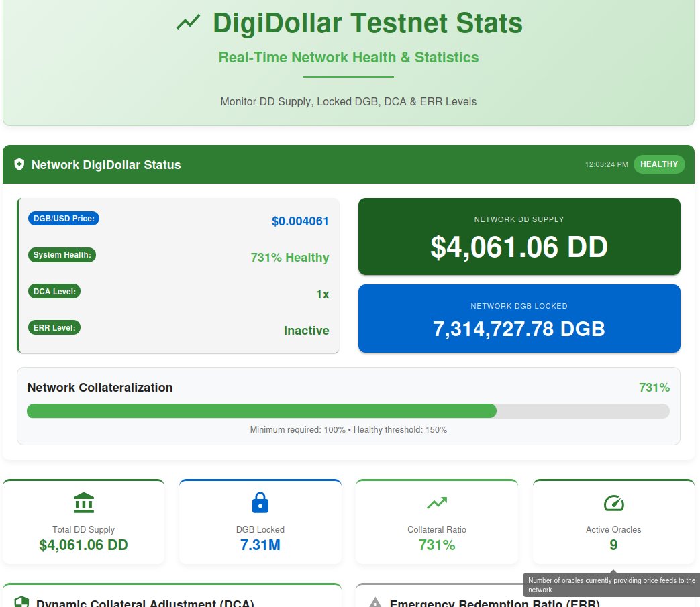Click the chart line icon in the header

click(x=189, y=23)
